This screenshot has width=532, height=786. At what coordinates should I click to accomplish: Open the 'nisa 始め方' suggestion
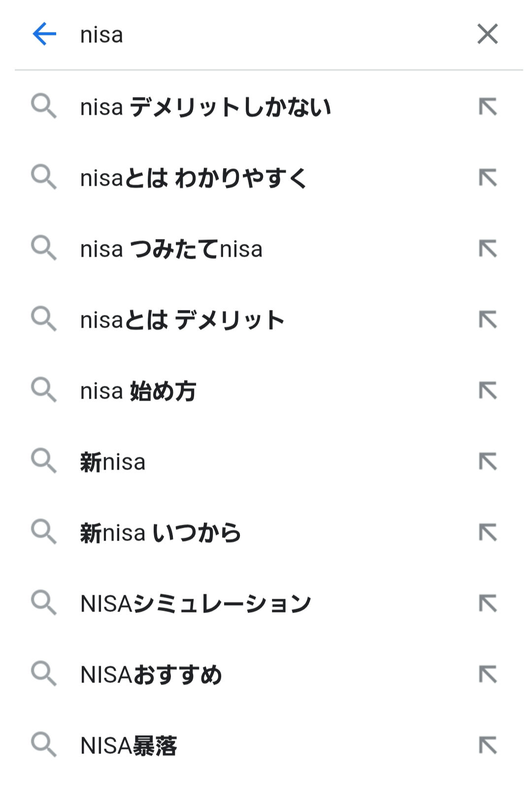click(x=138, y=391)
